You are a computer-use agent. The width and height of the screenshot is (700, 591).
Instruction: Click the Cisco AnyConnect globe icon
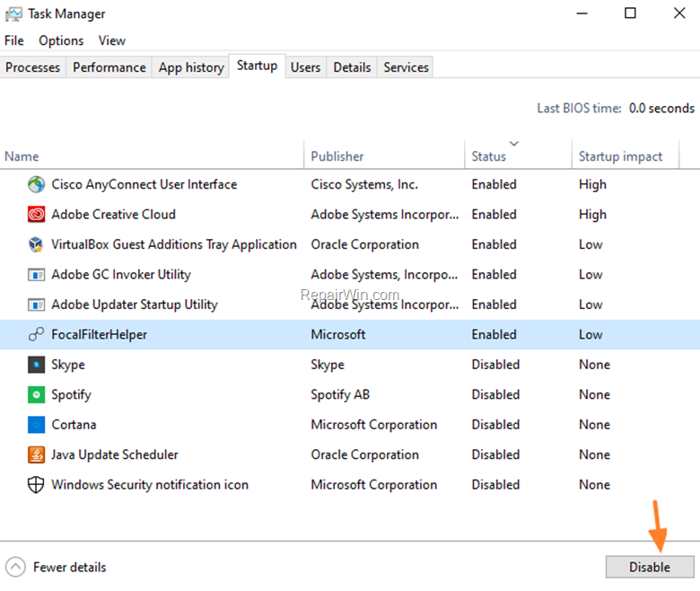36,184
